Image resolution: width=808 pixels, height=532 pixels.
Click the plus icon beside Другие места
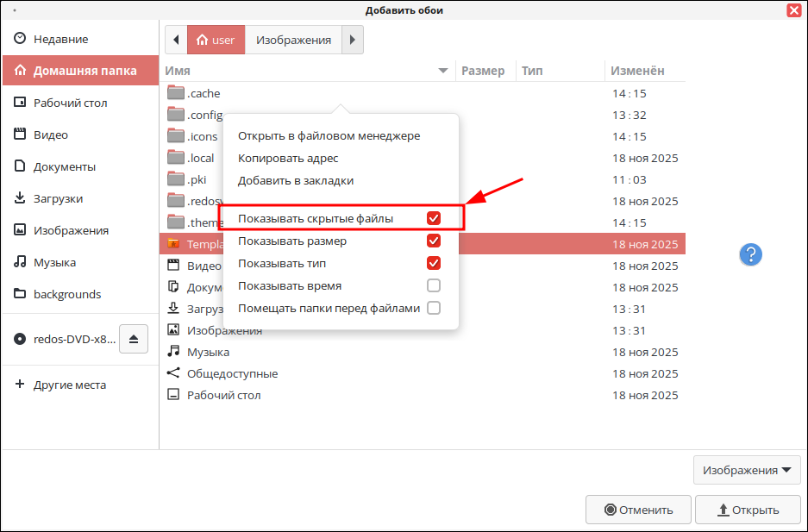(x=20, y=385)
